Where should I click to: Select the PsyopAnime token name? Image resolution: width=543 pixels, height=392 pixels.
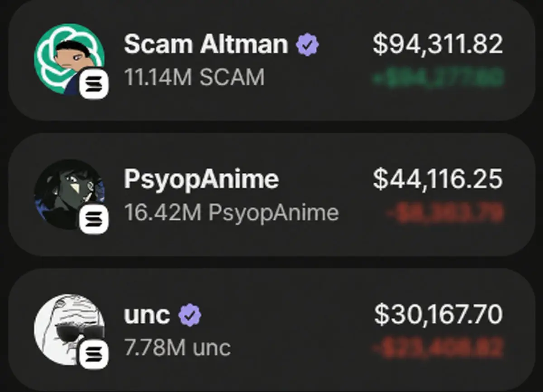(201, 180)
